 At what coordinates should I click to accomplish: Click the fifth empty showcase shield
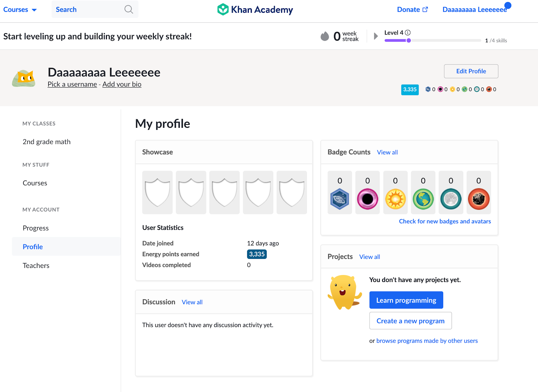pyautogui.click(x=292, y=192)
